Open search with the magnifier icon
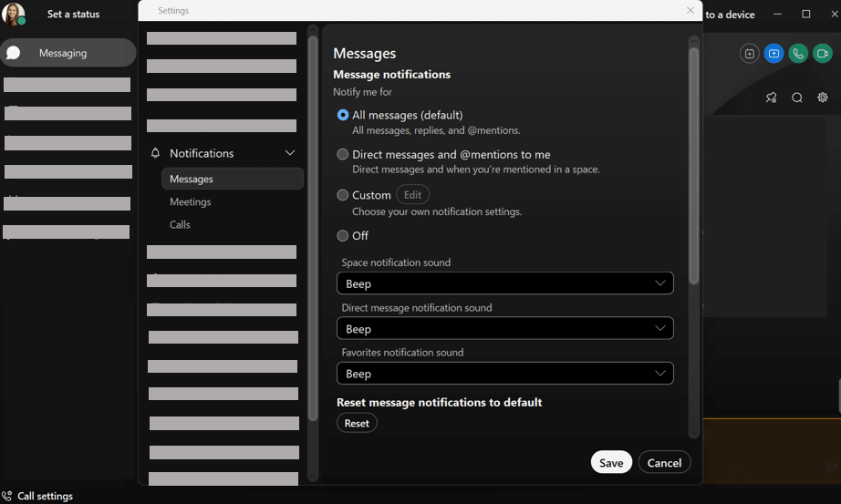 coord(797,98)
